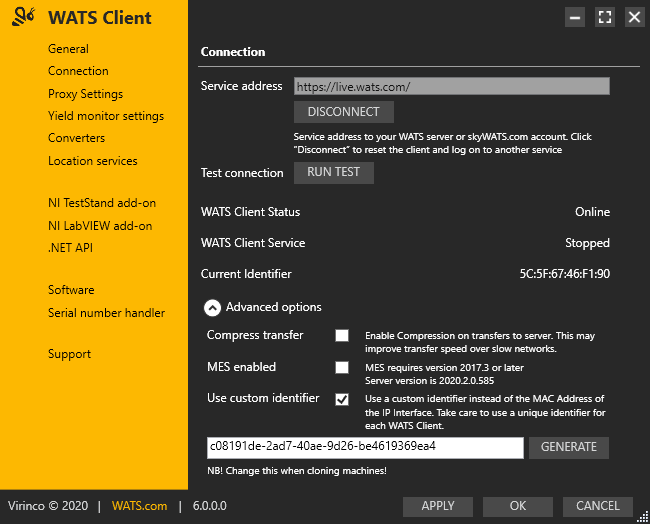Open Serial number handler
This screenshot has height=524, width=650.
click(107, 313)
